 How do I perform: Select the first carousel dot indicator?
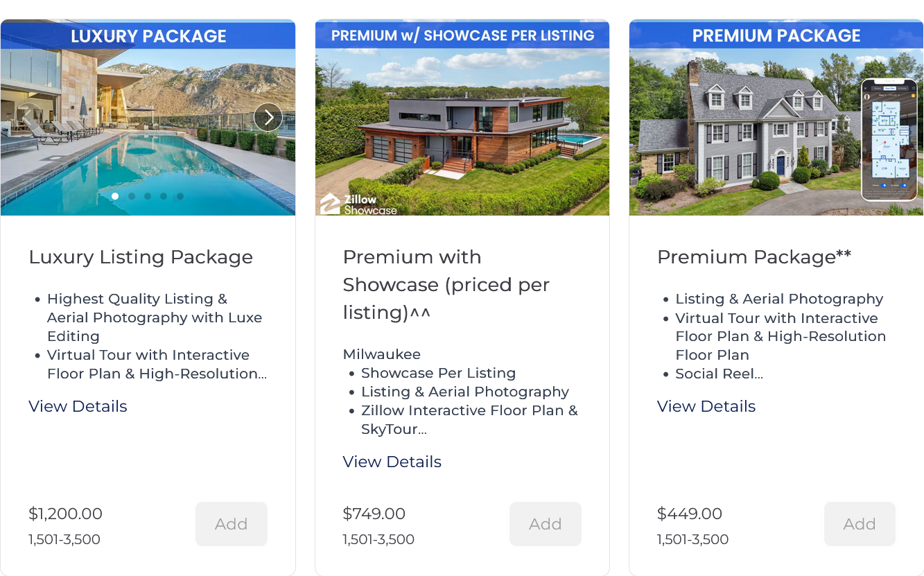115,196
